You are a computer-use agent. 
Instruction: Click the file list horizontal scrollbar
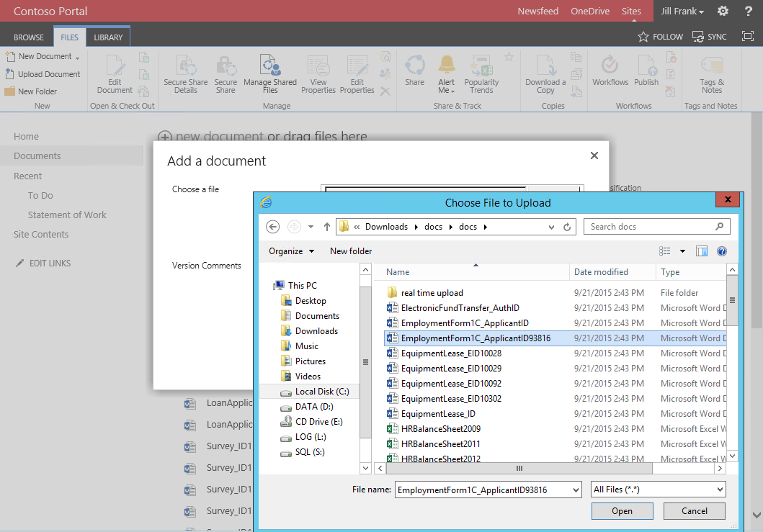519,469
